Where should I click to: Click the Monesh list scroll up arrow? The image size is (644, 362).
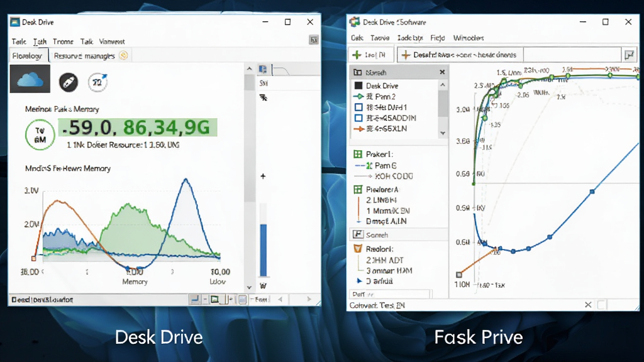tap(443, 85)
